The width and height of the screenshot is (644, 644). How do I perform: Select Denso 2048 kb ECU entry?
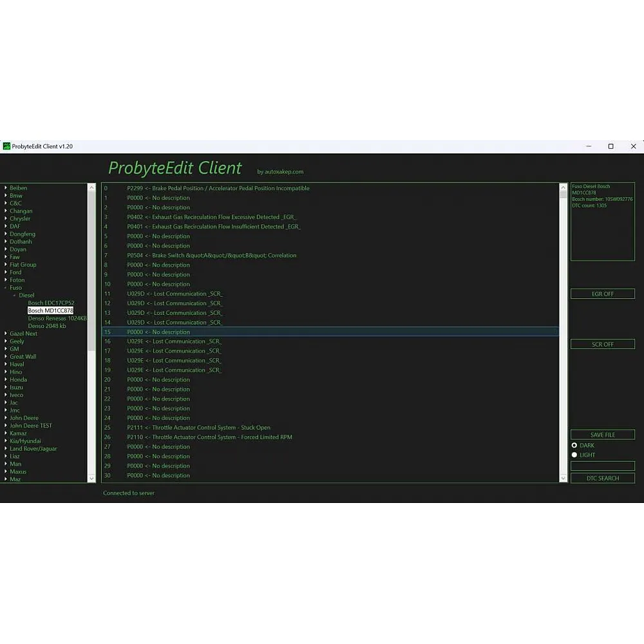[46, 326]
